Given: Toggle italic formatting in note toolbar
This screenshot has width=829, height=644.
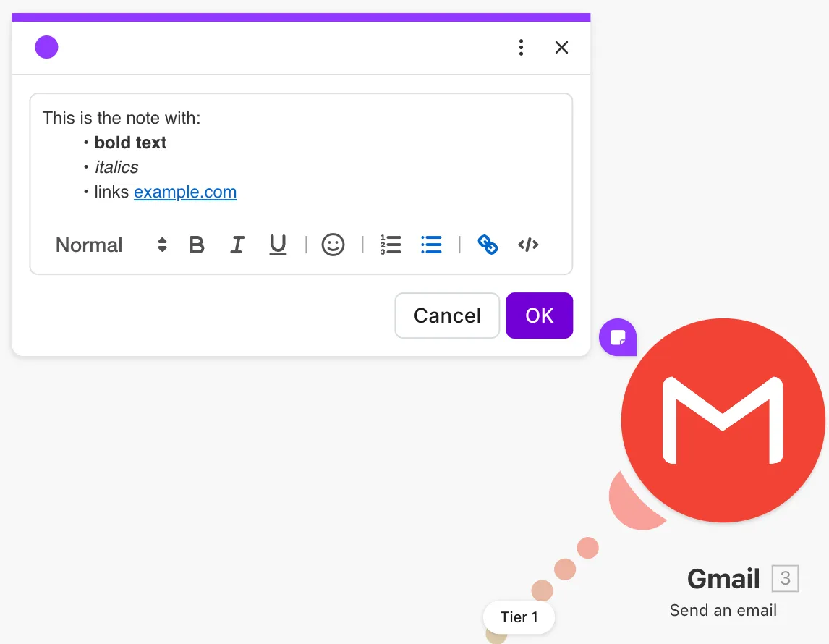Looking at the screenshot, I should 237,245.
